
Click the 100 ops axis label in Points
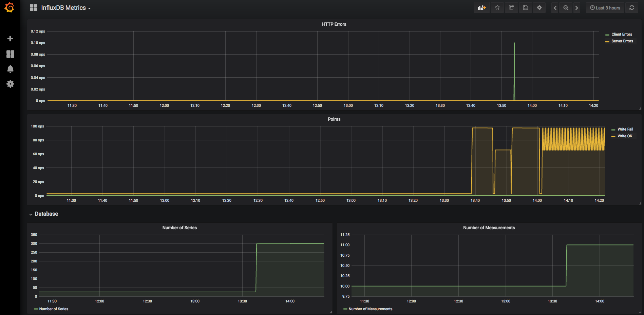pyautogui.click(x=37, y=126)
